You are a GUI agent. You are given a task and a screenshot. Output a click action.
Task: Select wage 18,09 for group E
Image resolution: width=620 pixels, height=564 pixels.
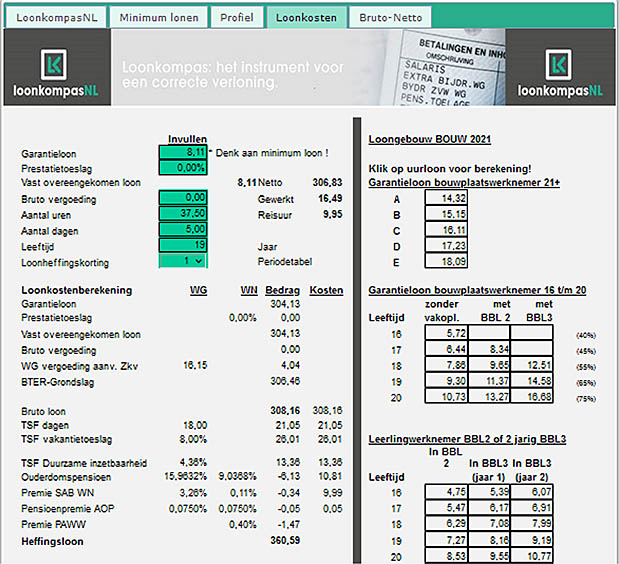446,261
